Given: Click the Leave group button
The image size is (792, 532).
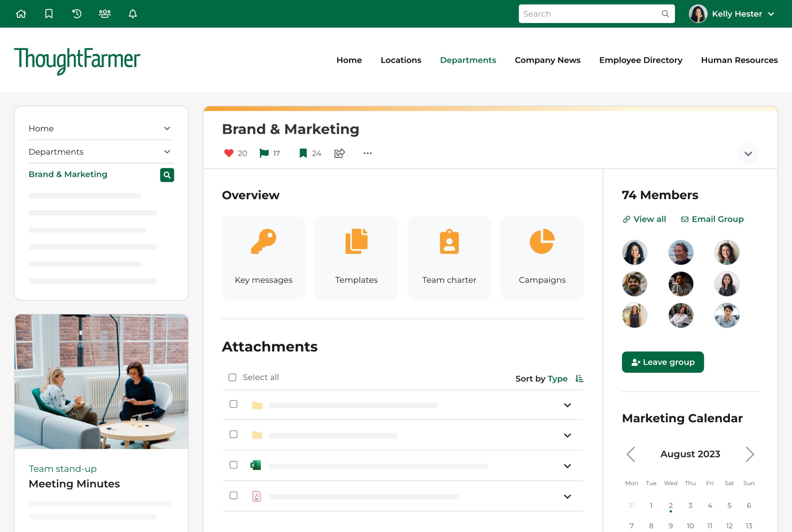Looking at the screenshot, I should [x=663, y=362].
